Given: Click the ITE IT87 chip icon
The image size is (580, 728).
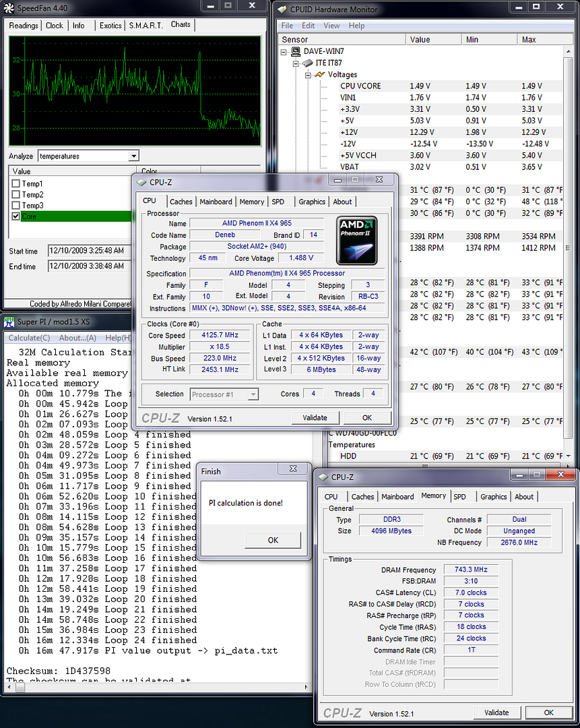Looking at the screenshot, I should click(x=307, y=63).
